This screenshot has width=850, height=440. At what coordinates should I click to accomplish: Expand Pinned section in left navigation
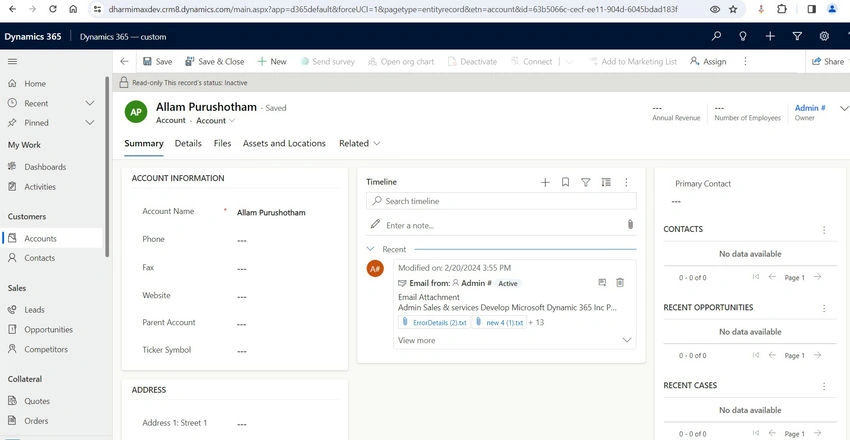pyautogui.click(x=90, y=123)
